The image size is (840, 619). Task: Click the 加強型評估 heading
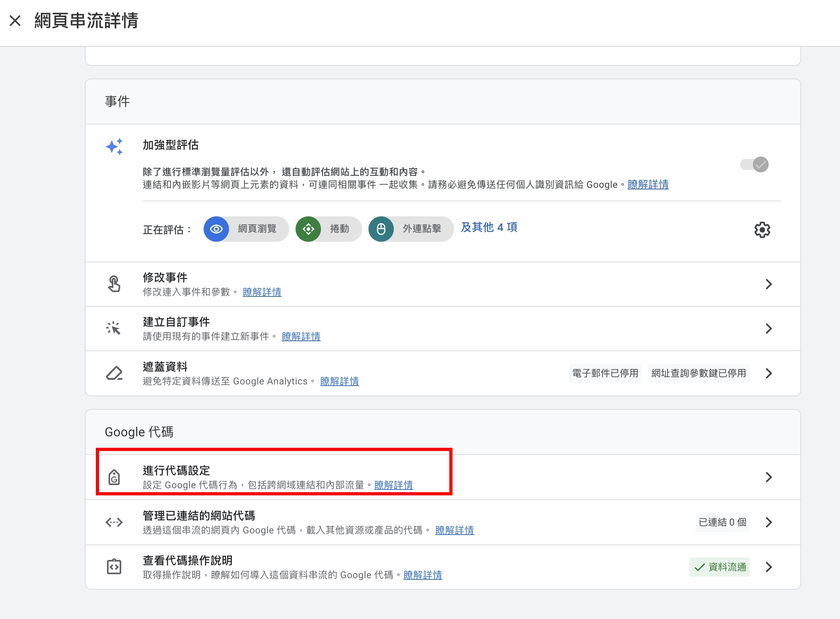[x=171, y=145]
